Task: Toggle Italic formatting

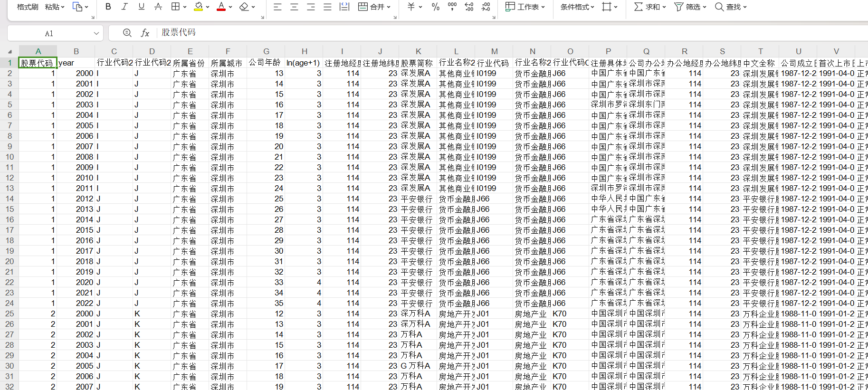Action: click(124, 7)
